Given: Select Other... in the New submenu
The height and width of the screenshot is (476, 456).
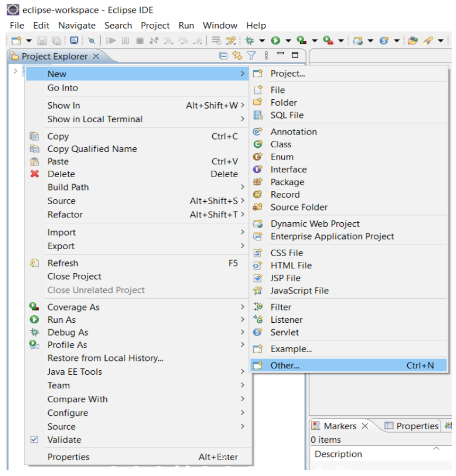Looking at the screenshot, I should pyautogui.click(x=349, y=366).
